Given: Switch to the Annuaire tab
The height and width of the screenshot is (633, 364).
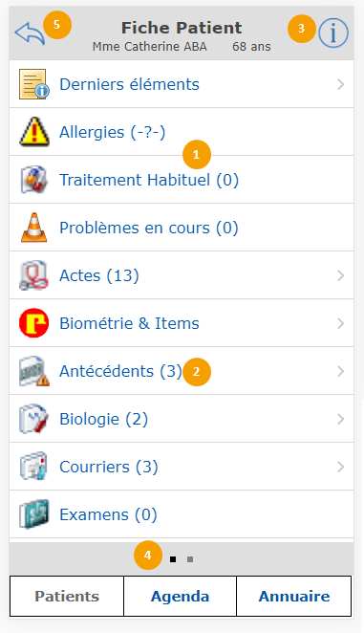Looking at the screenshot, I should (x=294, y=597).
